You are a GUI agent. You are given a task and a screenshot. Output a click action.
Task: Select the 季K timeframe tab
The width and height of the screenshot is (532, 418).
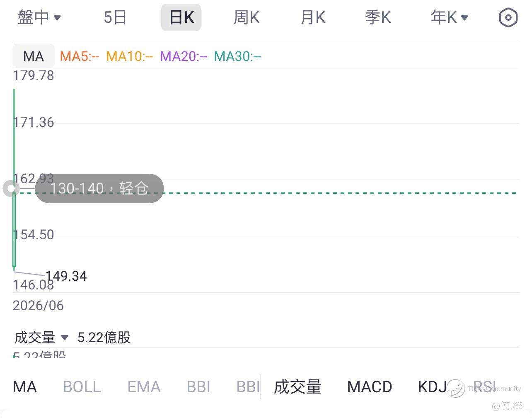coord(378,17)
